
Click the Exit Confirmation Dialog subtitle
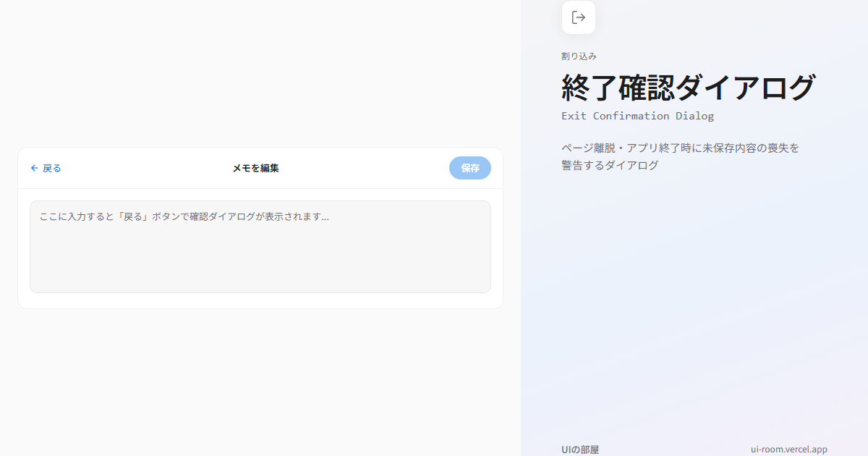click(x=637, y=116)
